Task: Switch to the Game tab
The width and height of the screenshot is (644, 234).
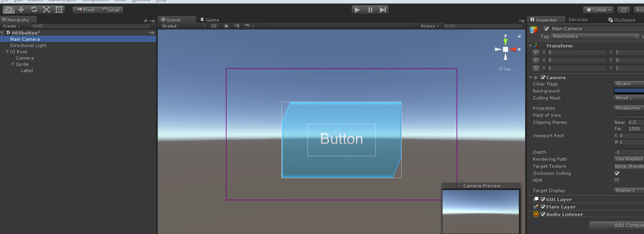Action: click(210, 20)
